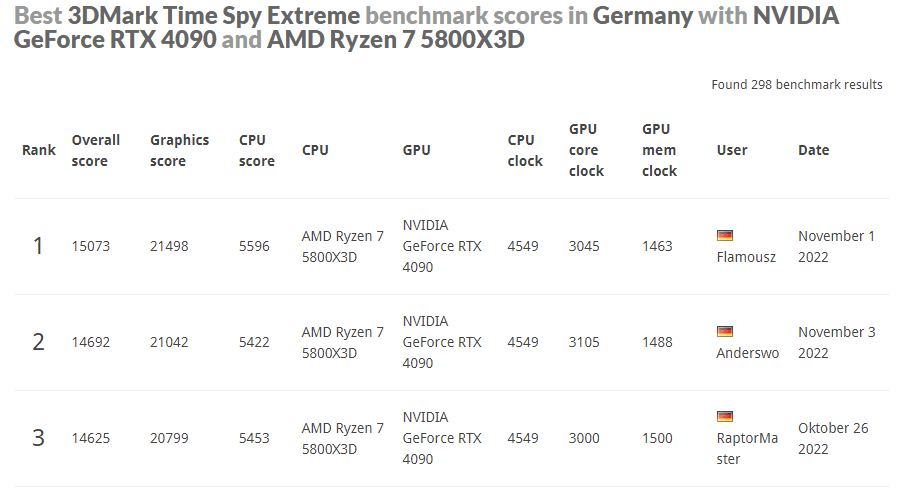Click the GPU core clock header
This screenshot has width=906, height=488.
pos(586,150)
